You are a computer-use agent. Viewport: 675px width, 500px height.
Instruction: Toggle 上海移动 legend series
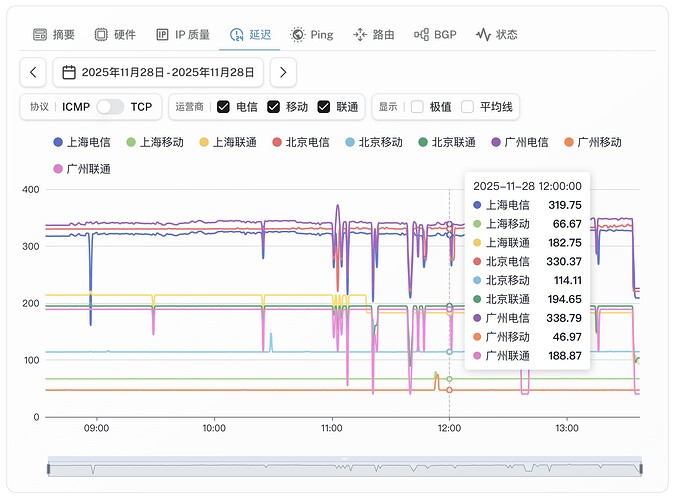(x=155, y=142)
